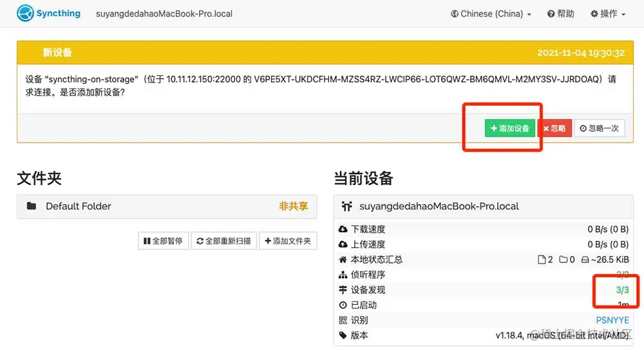The image size is (644, 352).
Task: Click the 上传速度 0 B/s (0 B) value
Action: pyautogui.click(x=608, y=244)
